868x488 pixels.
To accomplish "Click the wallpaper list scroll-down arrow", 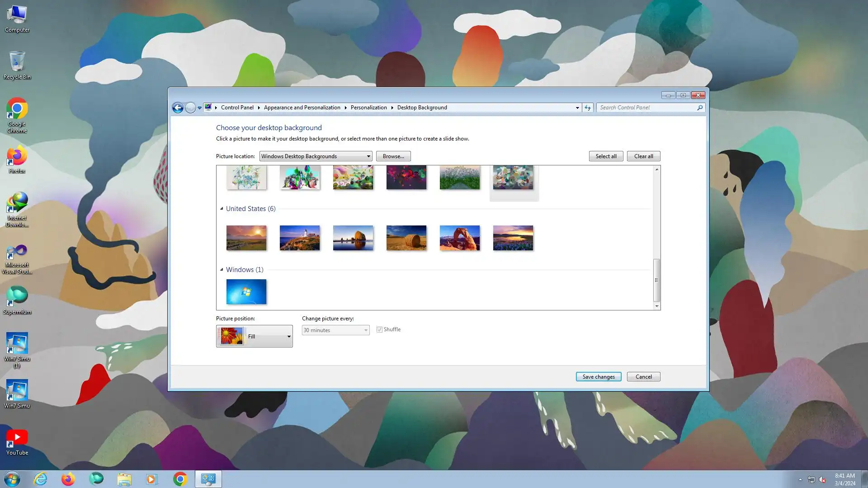I will click(x=656, y=306).
